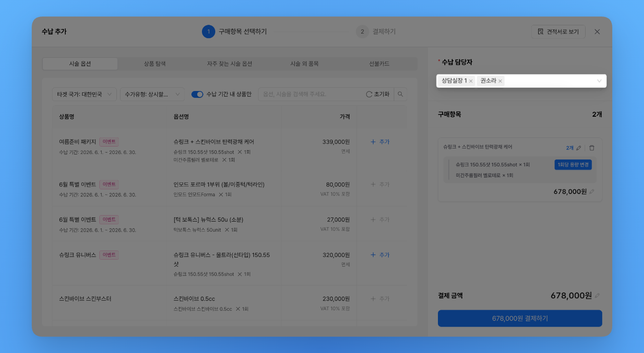Click step 1 구매항목 선택하기
Image resolution: width=644 pixels, height=353 pixels.
coord(234,32)
